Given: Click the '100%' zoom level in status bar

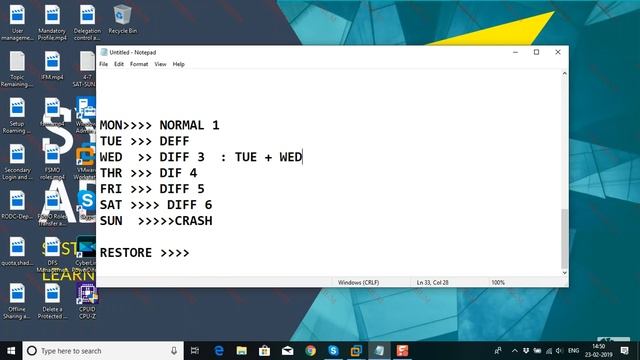Looking at the screenshot, I should 498,282.
